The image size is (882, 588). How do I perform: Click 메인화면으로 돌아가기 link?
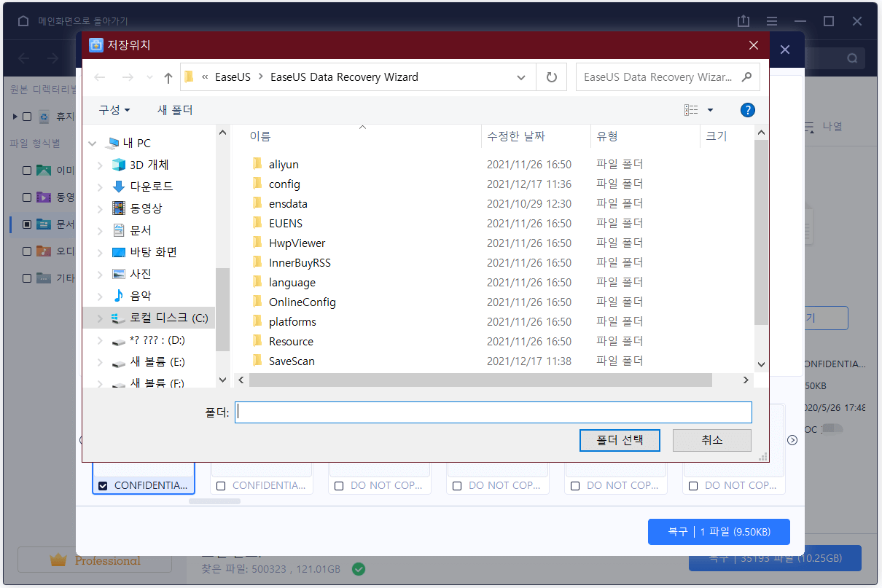point(83,21)
